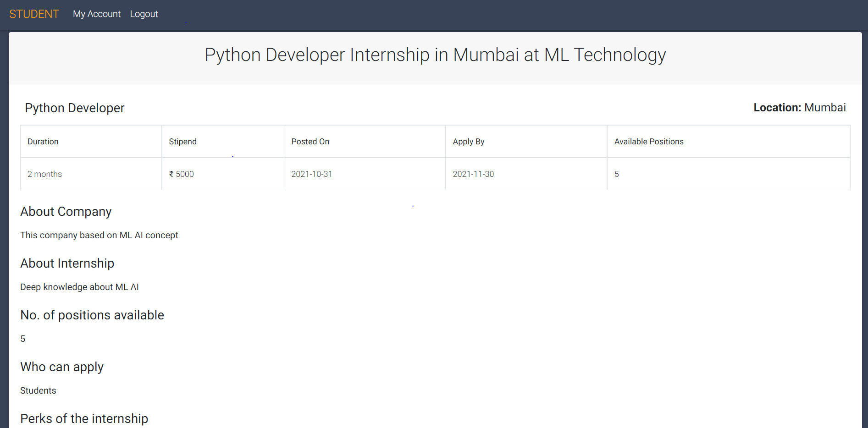Click the Apply By column header
Viewport: 868px width, 428px height.
point(468,141)
